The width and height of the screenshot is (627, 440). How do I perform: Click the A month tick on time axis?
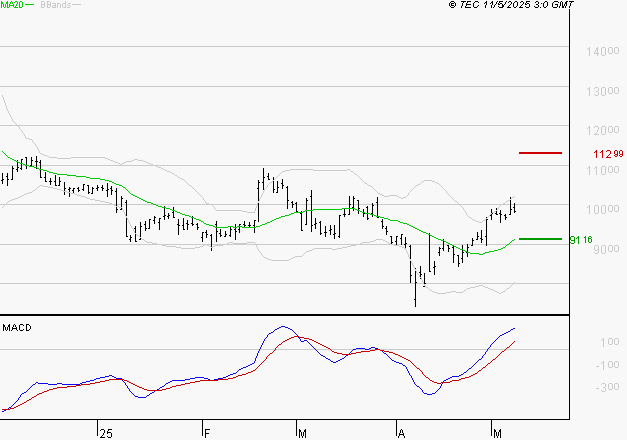pyautogui.click(x=401, y=434)
